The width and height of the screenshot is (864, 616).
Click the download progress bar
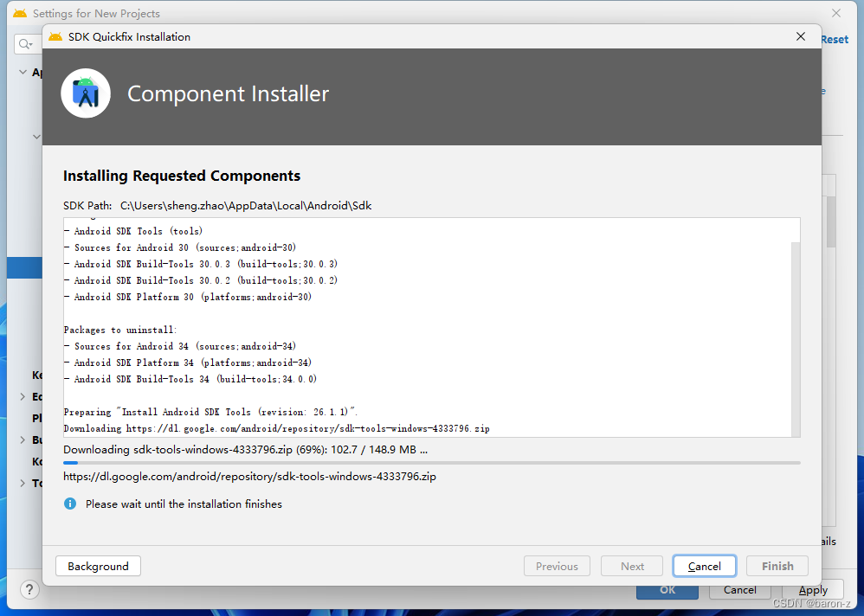(431, 463)
